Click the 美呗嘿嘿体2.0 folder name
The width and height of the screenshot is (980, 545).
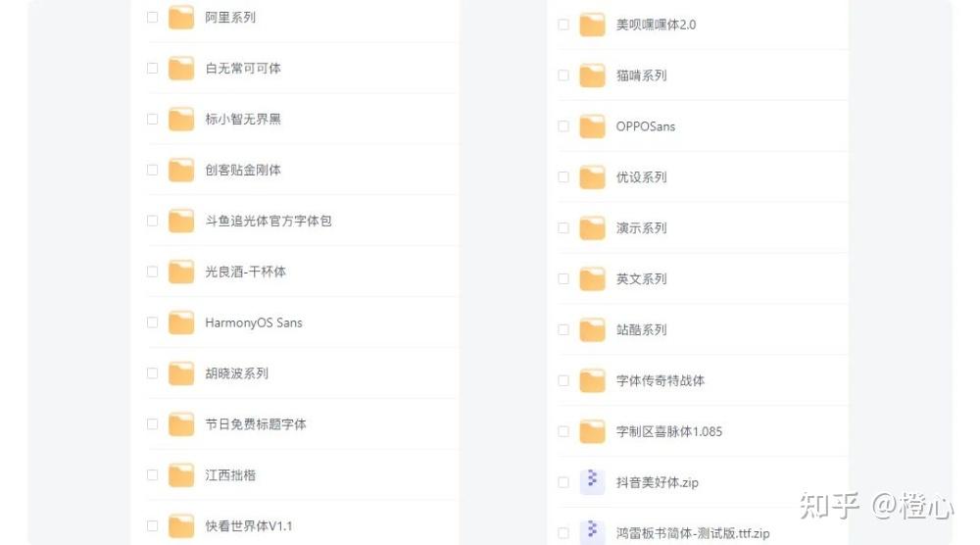pyautogui.click(x=657, y=25)
